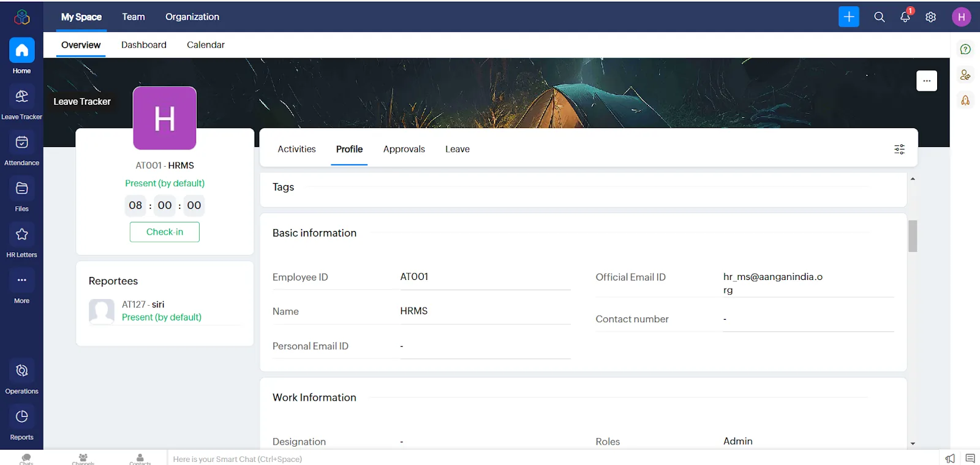This screenshot has width=980, height=465.
Task: Open the user account avatar menu
Action: click(x=962, y=17)
